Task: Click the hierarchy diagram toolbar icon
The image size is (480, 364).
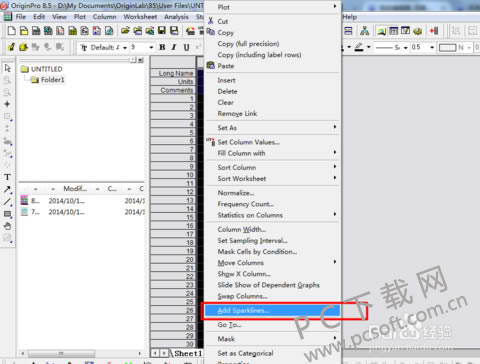Action: point(365,31)
